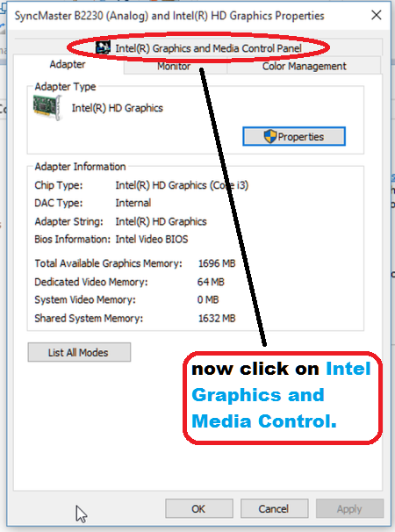Click the adapter Properties button

(x=294, y=136)
